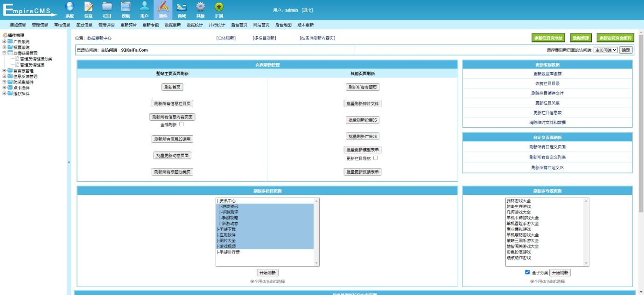The height and width of the screenshot is (295, 644).
Task: Click the 刷新所有自定义页面 link
Action: (547, 146)
